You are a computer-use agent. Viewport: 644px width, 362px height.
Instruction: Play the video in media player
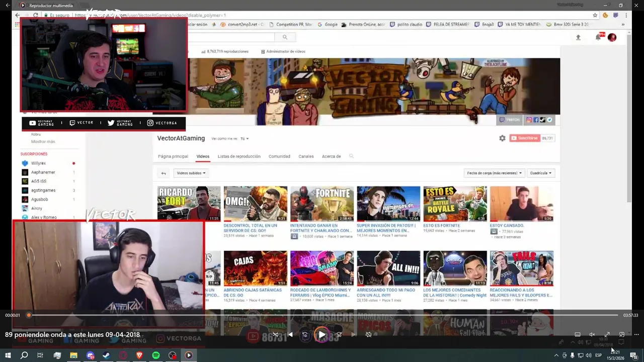[x=322, y=334]
